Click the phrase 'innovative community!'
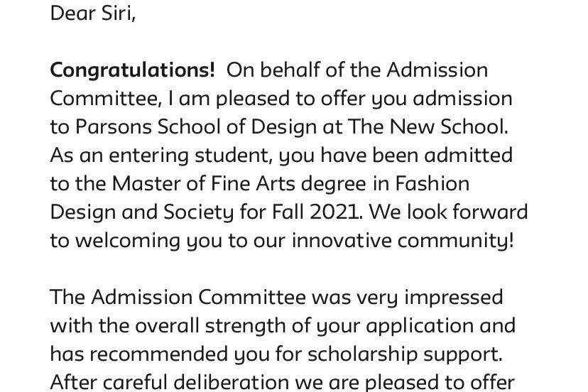 pyautogui.click(x=403, y=242)
